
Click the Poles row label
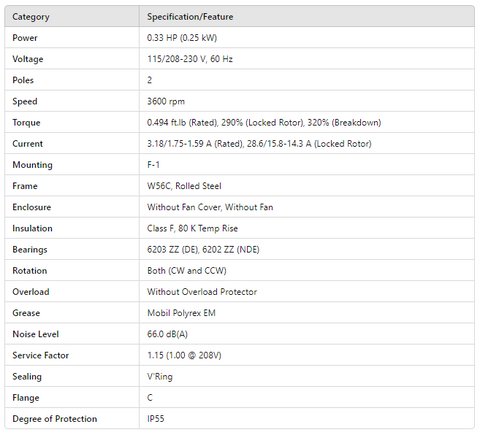pyautogui.click(x=23, y=80)
